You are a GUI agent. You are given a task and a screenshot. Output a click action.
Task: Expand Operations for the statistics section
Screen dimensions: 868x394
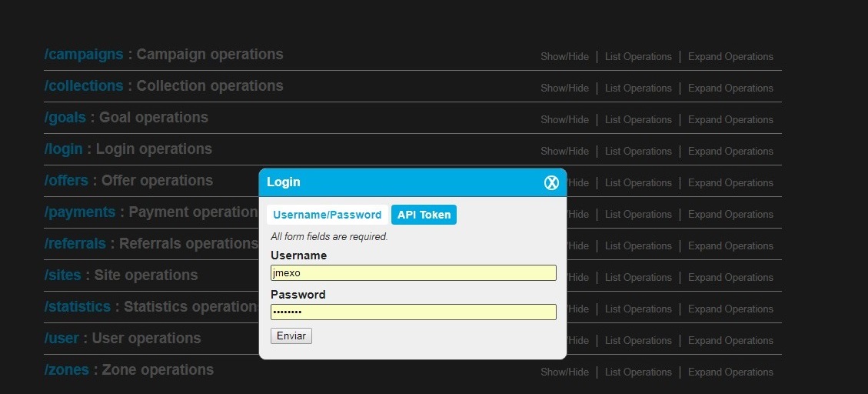[x=730, y=309]
